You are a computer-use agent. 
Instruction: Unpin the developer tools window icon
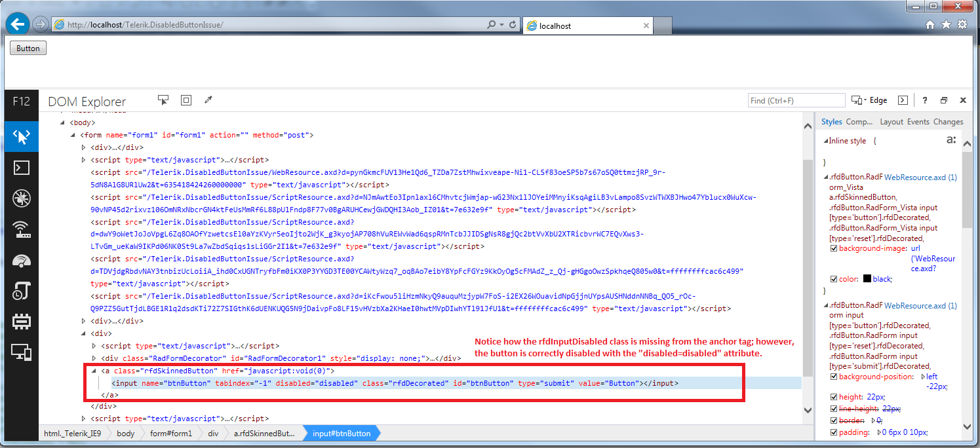coord(944,100)
